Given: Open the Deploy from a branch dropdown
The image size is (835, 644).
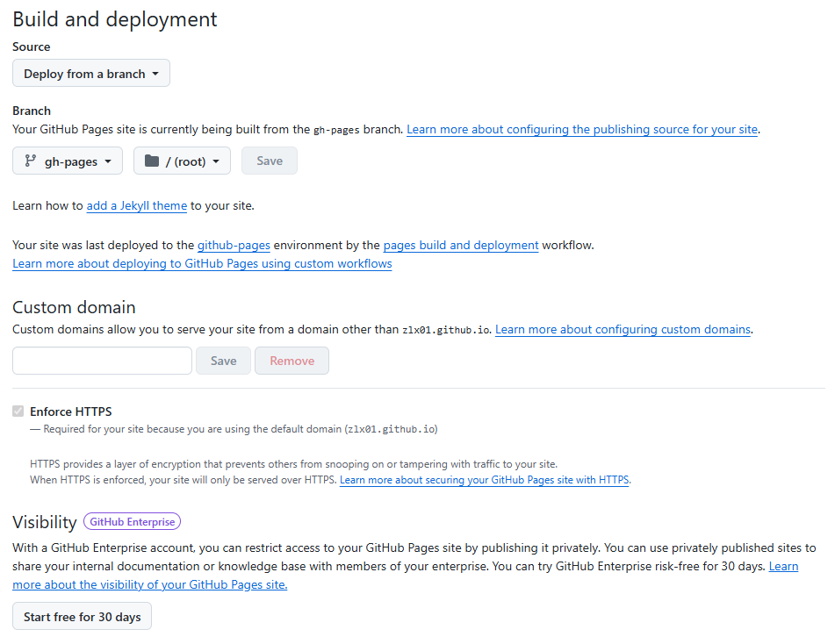Looking at the screenshot, I should [x=91, y=74].
